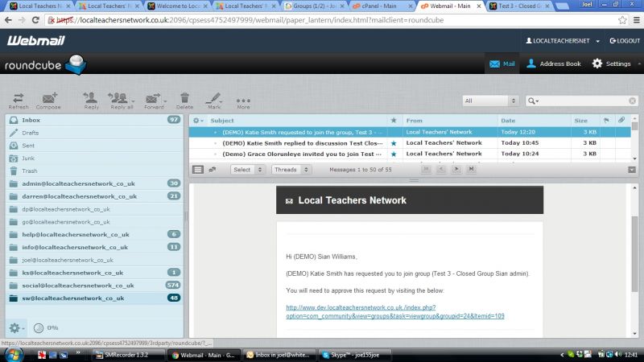Image resolution: width=644 pixels, height=362 pixels.
Task: Open the Drafts folder
Action: click(x=94, y=133)
